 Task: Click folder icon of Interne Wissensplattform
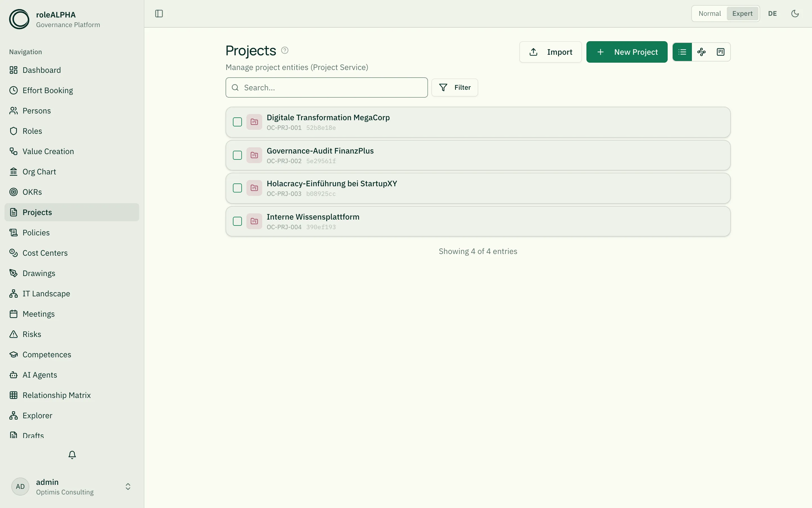point(254,221)
